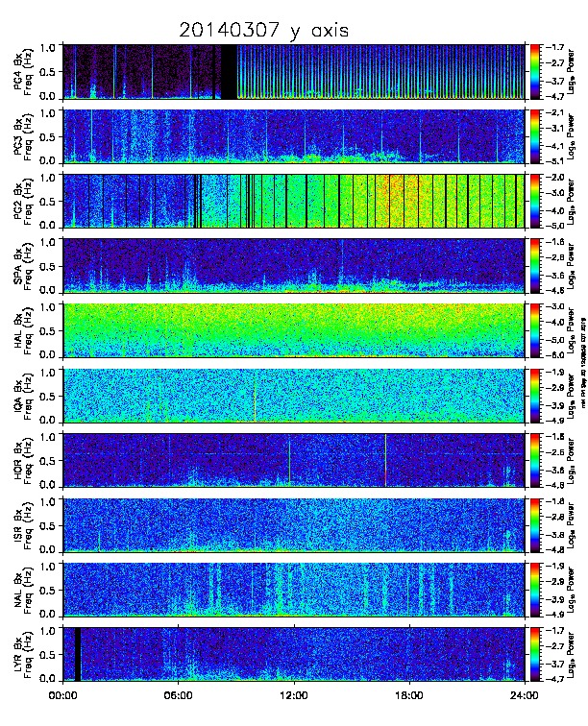Click the 0.5 frequency tick on LYR panel
Screen dimensions: 588x726
click(x=48, y=655)
